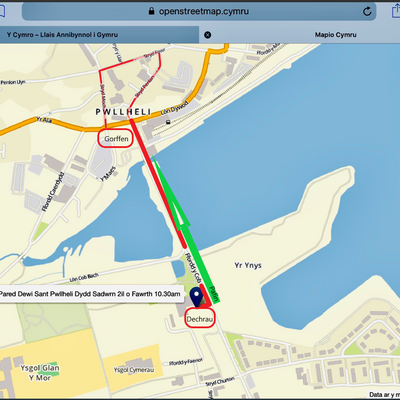Viewport: 400px width, 400px height.
Task: Click Ysgol Glan Y Mor school label
Action: click(40, 373)
